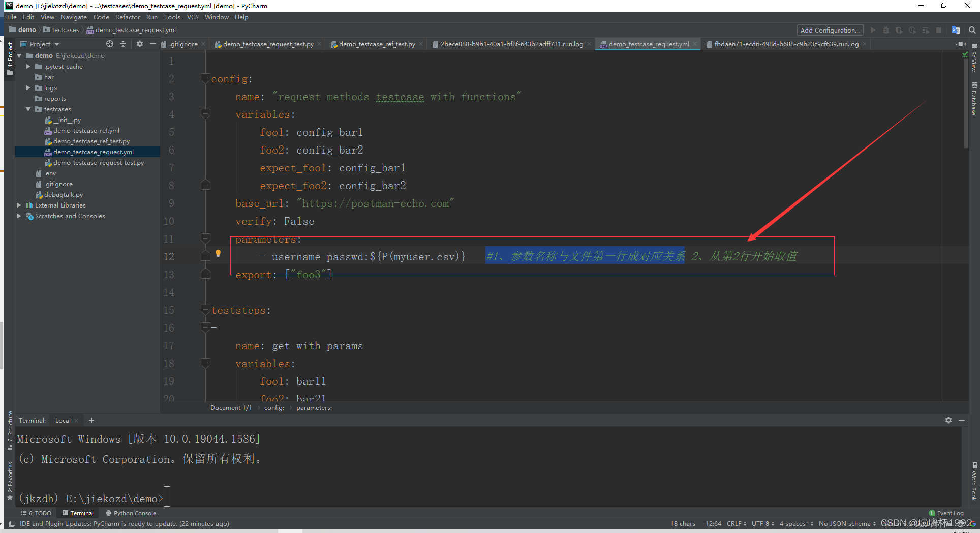Open Project panel settings gear
This screenshot has width=980, height=533.
pos(140,44)
